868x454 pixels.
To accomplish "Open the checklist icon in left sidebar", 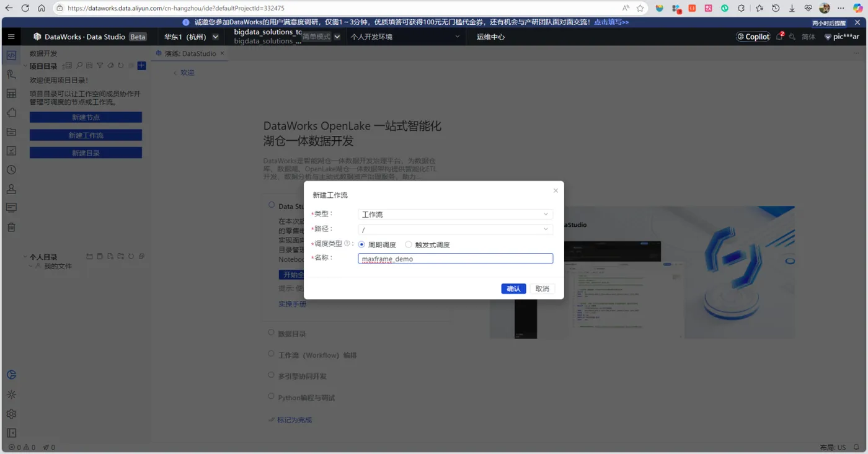I will (11, 151).
